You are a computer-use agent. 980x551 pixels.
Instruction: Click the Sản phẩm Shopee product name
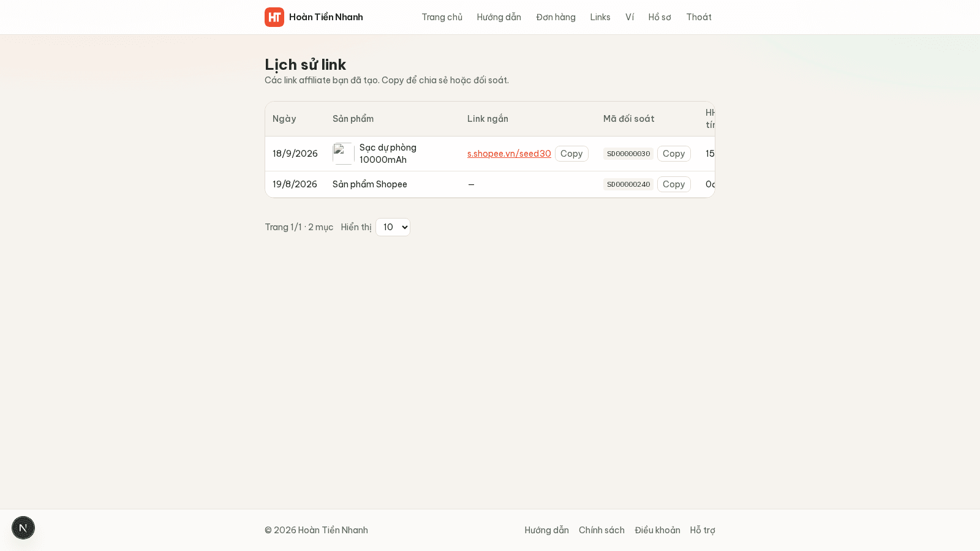coord(370,184)
